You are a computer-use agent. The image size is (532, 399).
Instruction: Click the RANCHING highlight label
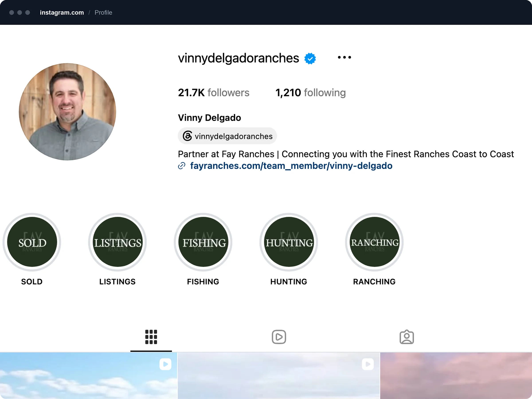pyautogui.click(x=374, y=282)
